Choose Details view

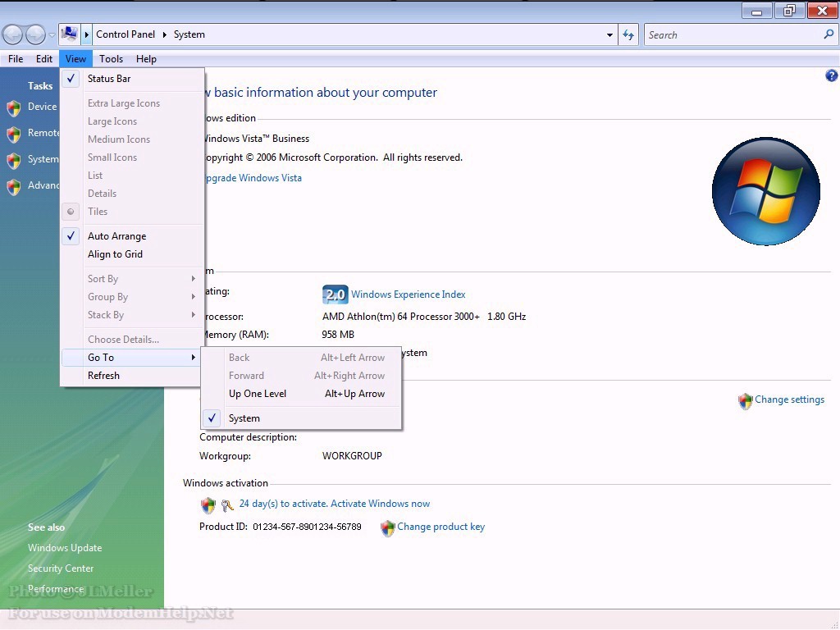coord(132,194)
